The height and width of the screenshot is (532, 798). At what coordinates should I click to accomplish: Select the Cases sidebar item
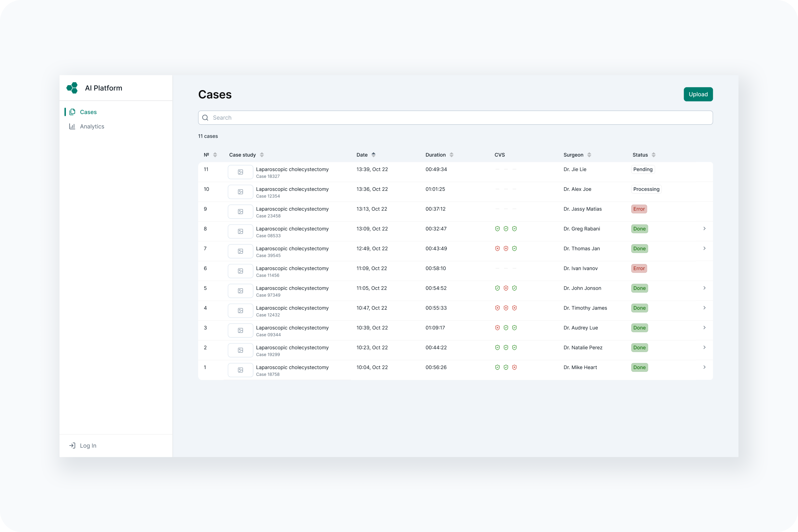(88, 112)
